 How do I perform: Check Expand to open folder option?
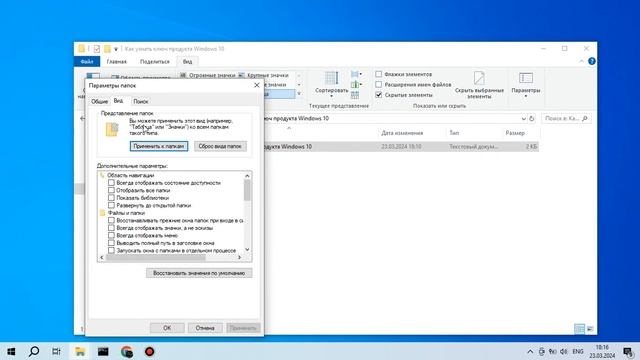point(111,205)
